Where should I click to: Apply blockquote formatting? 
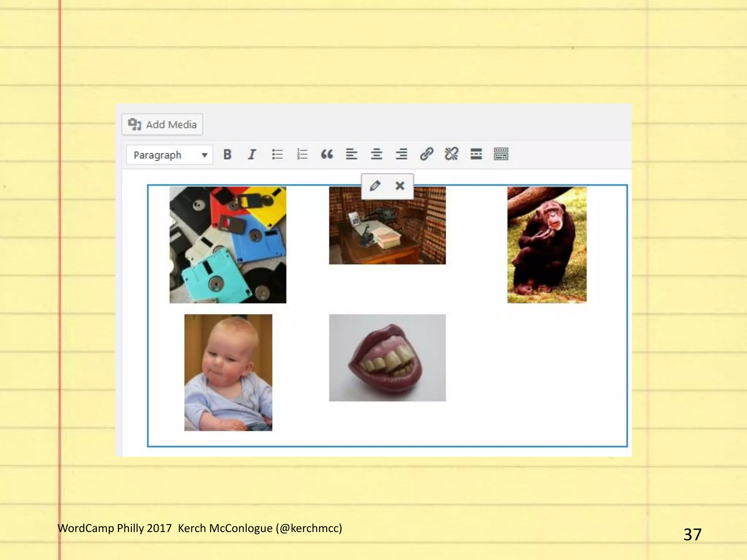coord(327,155)
